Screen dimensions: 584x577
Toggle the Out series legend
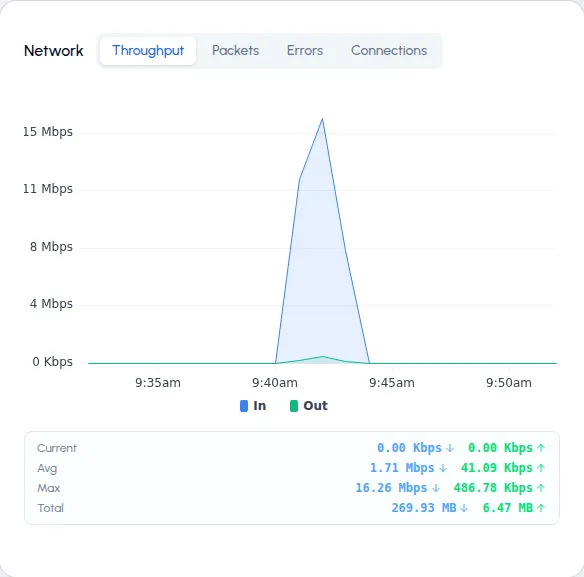[309, 406]
